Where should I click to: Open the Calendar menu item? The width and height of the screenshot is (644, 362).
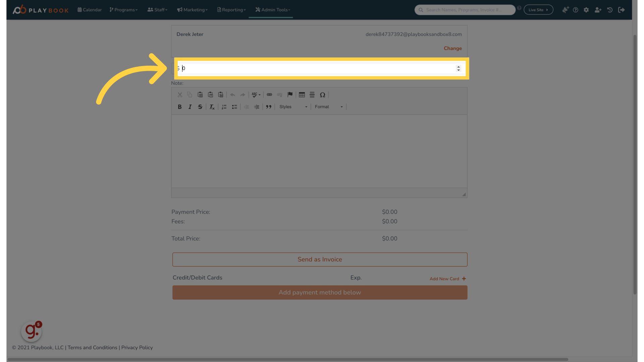coord(90,10)
